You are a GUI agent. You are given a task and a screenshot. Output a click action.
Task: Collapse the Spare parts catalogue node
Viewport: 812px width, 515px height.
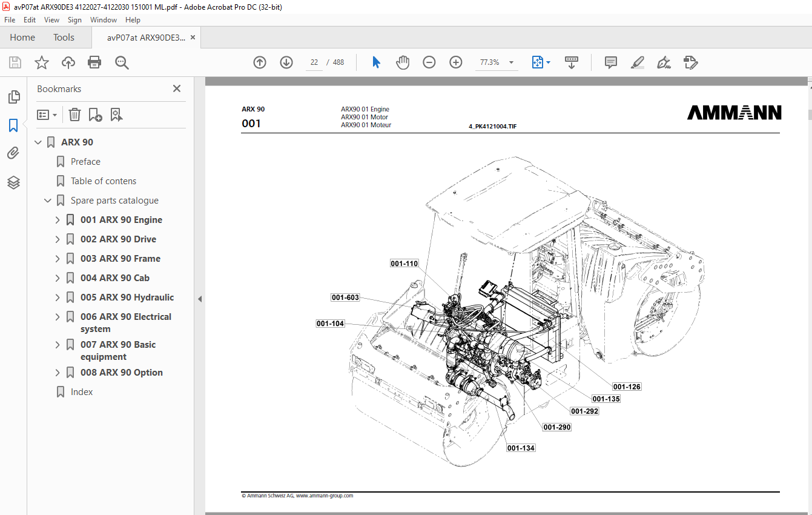pyautogui.click(x=48, y=201)
